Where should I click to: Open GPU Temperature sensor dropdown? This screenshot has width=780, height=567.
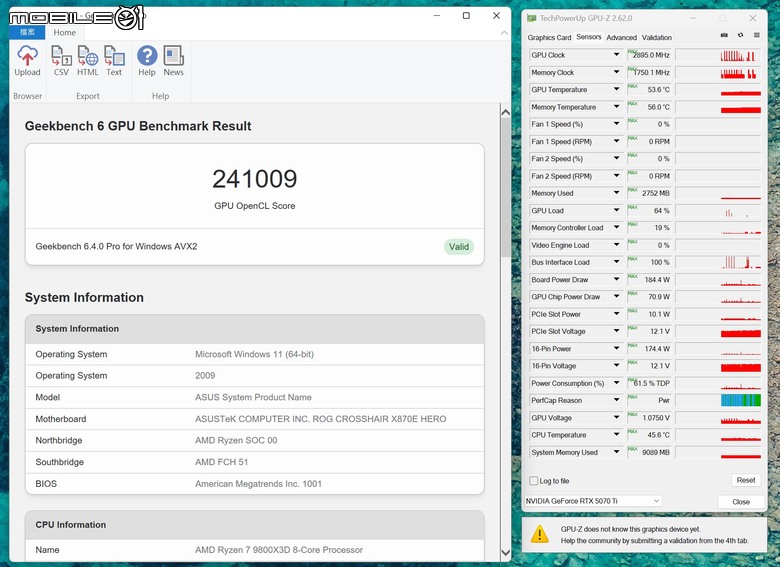point(616,90)
